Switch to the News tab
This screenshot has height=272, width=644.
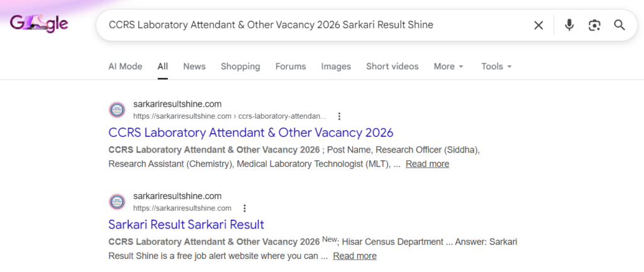coord(194,66)
